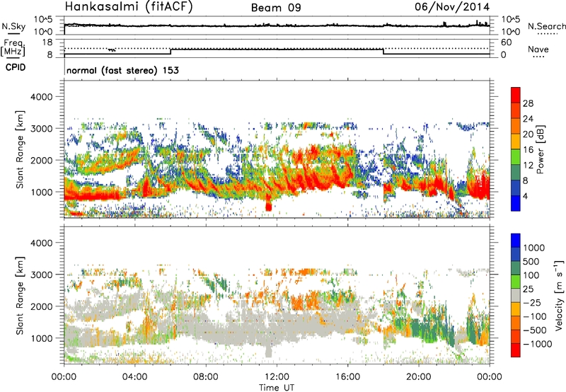Click the date '06/Nov/2014'

click(452, 7)
